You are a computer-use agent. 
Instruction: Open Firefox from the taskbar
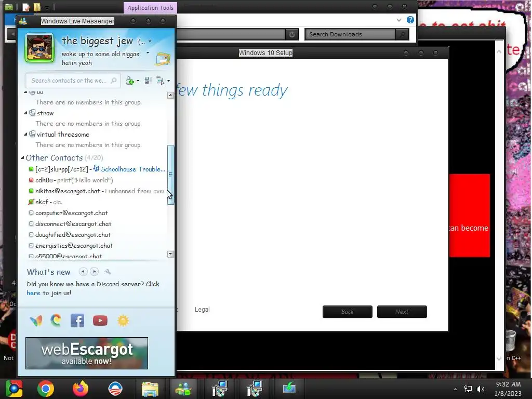click(81, 389)
